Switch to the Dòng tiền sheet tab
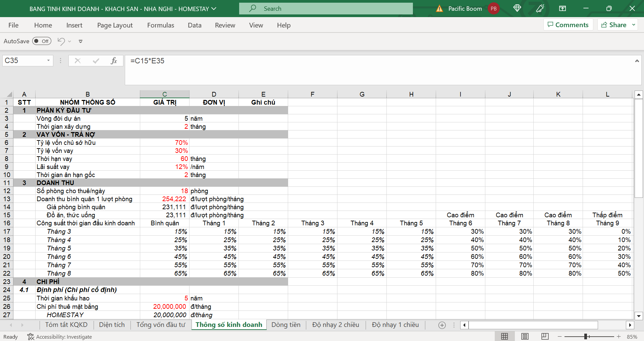This screenshot has height=341, width=644. (x=286, y=325)
